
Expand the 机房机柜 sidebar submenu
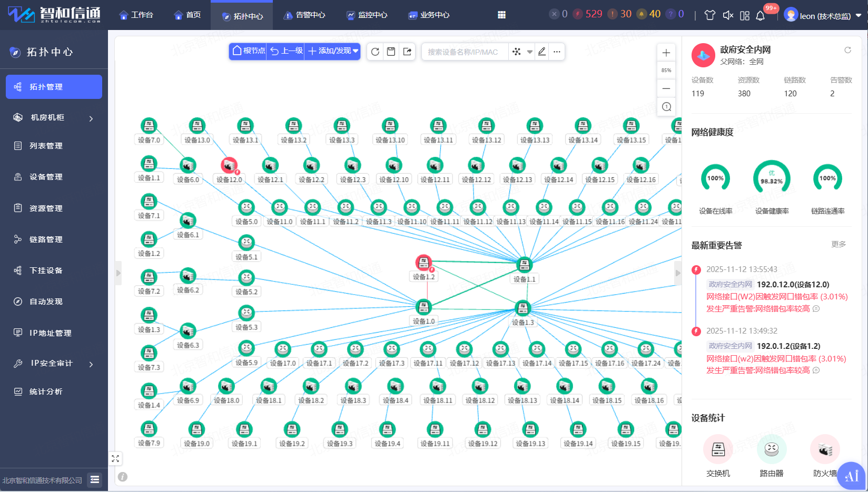coord(54,118)
